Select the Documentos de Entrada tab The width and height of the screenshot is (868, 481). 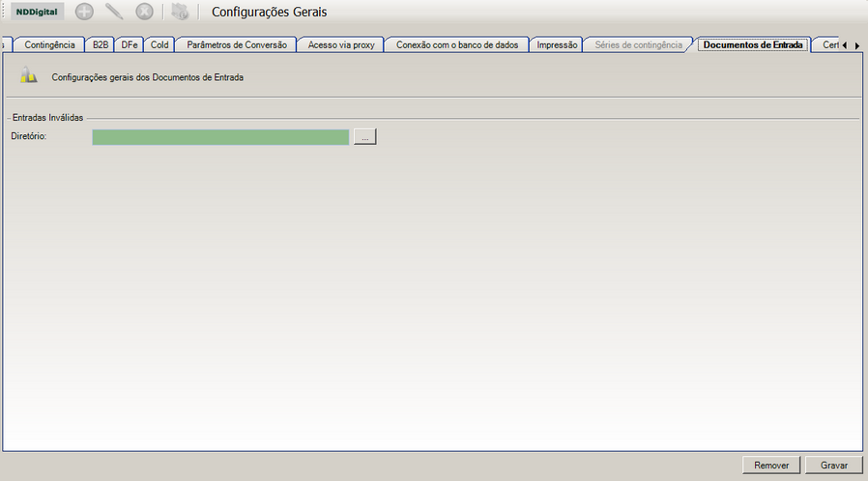[753, 44]
